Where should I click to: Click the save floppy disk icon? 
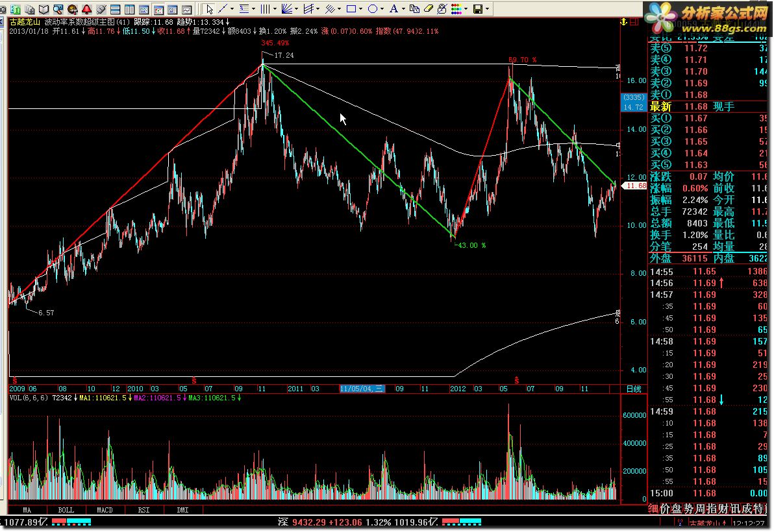tap(478, 9)
